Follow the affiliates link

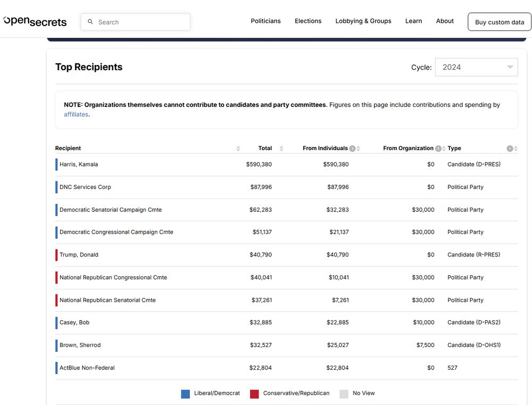pos(76,114)
